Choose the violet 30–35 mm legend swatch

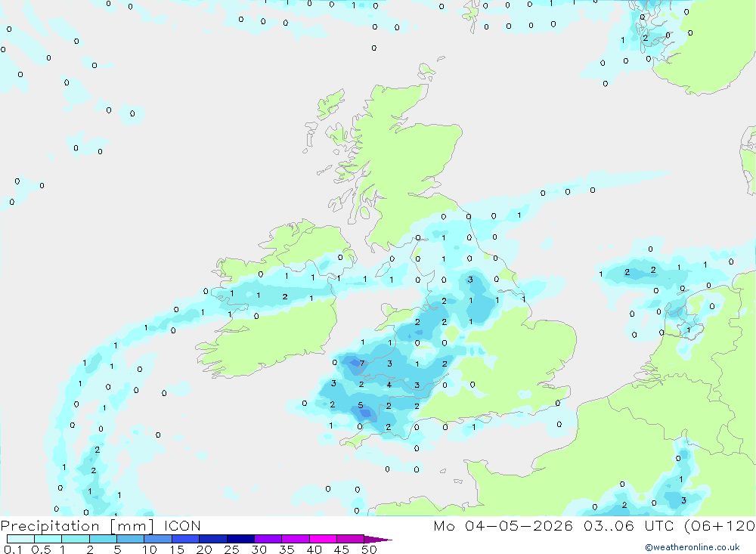[268, 539]
